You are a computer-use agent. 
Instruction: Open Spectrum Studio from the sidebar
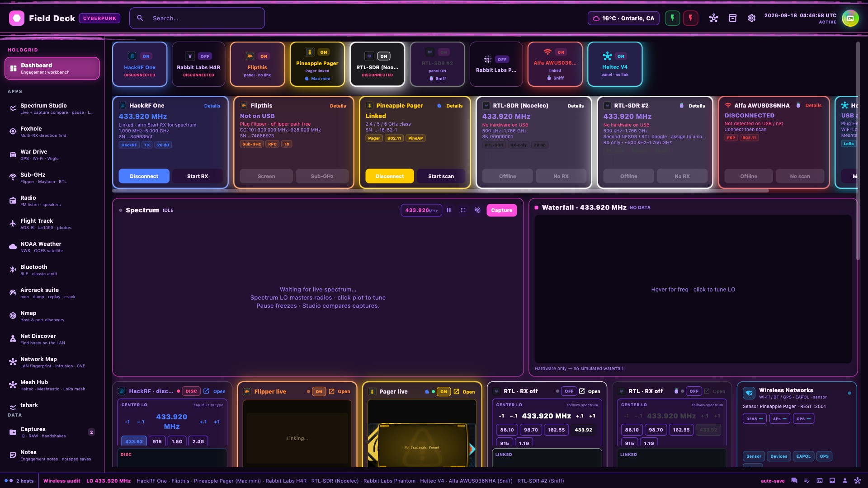click(52, 109)
